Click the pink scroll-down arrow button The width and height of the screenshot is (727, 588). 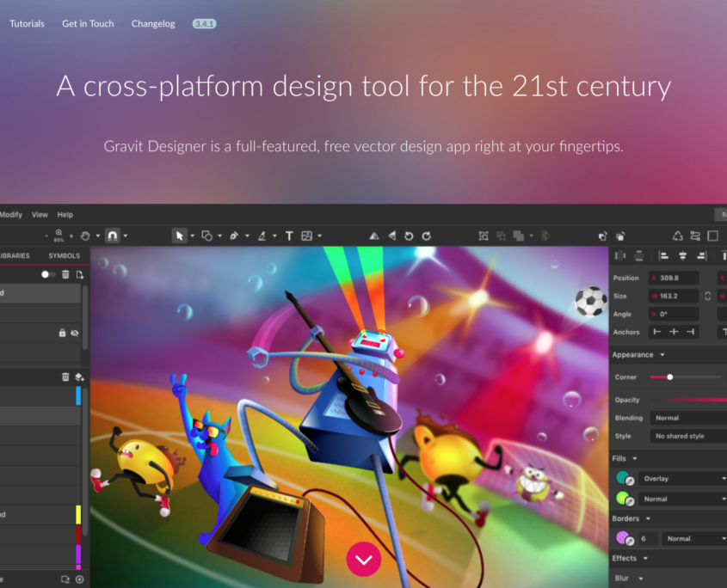(x=363, y=560)
